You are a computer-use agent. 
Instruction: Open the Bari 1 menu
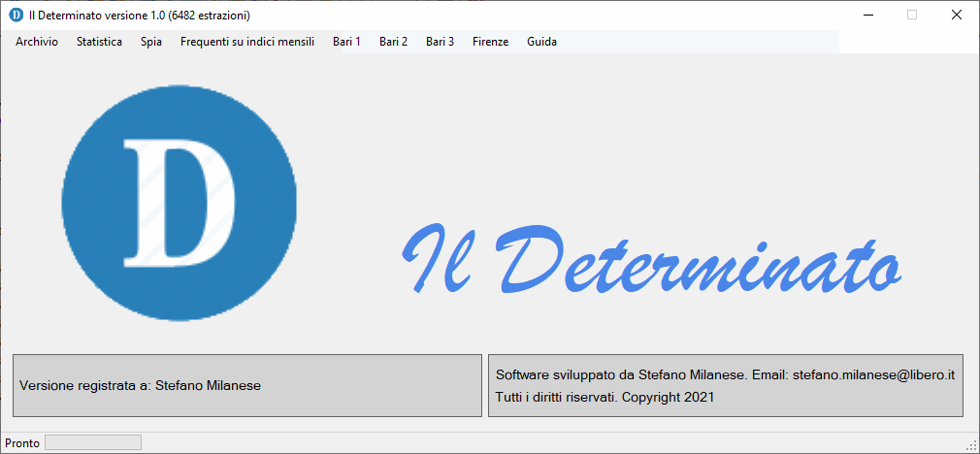(x=346, y=42)
